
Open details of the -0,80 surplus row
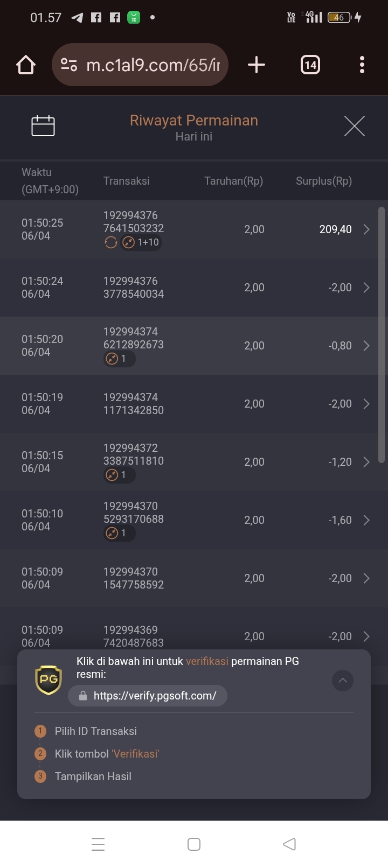pyautogui.click(x=194, y=346)
